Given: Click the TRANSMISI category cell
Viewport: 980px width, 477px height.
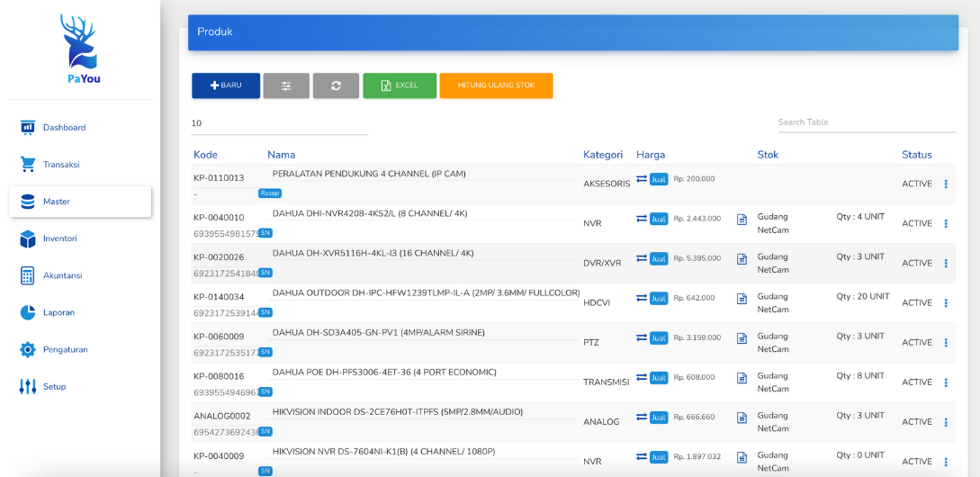Looking at the screenshot, I should coord(607,382).
